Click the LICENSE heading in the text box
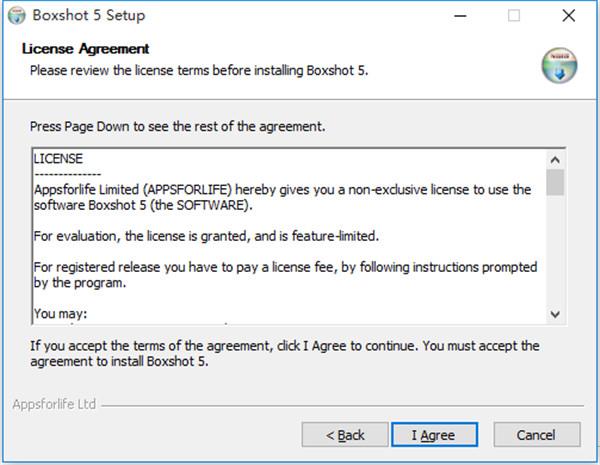This screenshot has height=465, width=600. (58, 158)
